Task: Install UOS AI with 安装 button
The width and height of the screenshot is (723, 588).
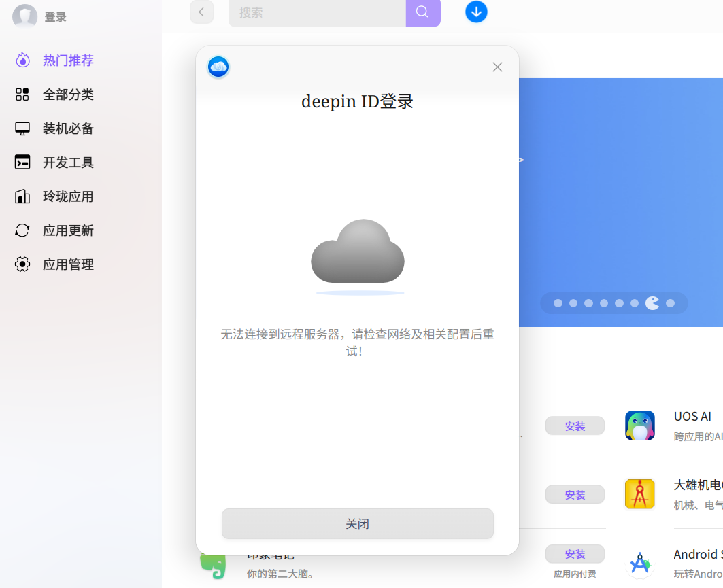Action: pyautogui.click(x=575, y=426)
